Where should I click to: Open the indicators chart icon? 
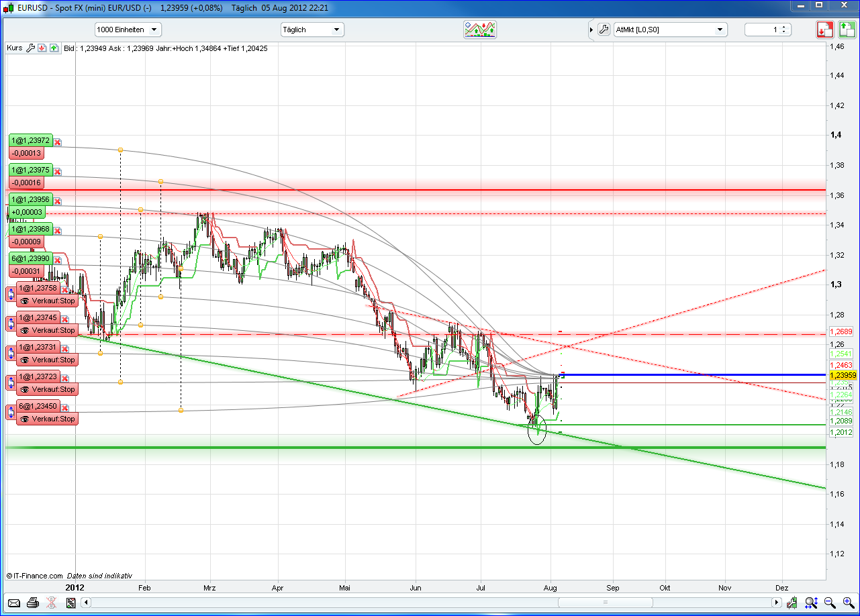[480, 30]
